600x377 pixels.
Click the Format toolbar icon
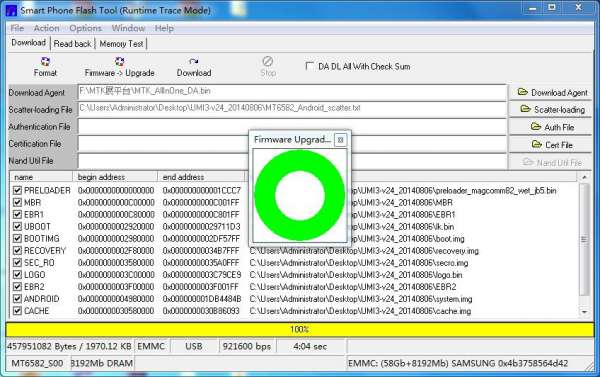[45, 62]
